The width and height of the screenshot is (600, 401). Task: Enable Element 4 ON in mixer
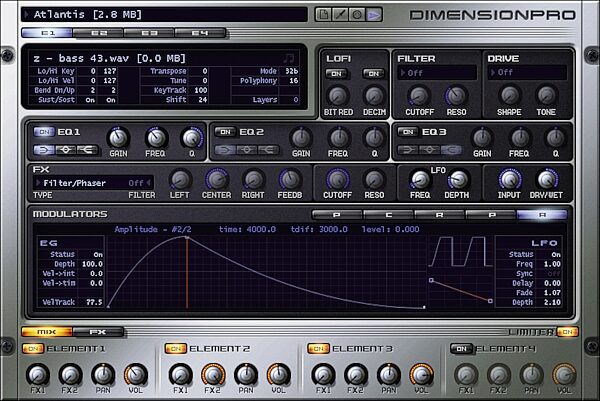point(461,349)
